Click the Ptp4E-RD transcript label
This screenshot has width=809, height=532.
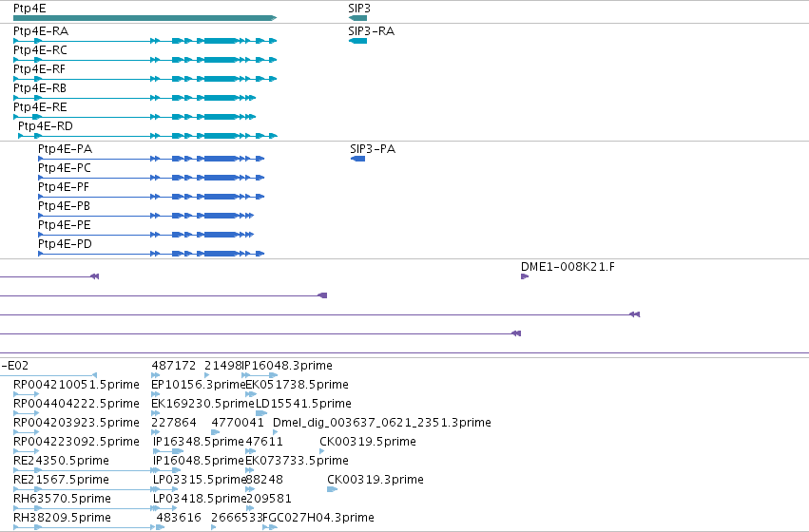[46, 126]
